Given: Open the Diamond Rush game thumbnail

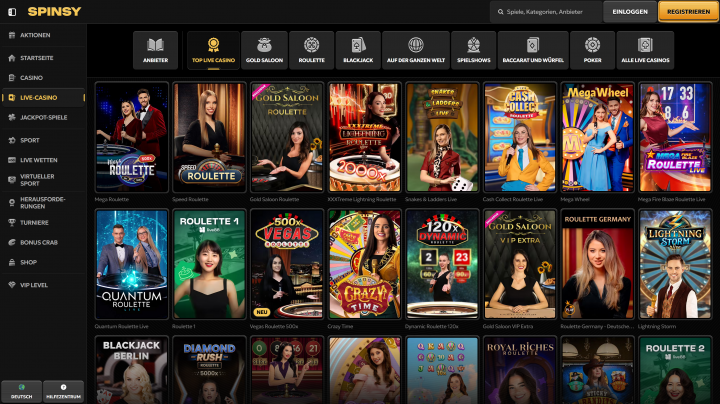Looking at the screenshot, I should (x=209, y=370).
